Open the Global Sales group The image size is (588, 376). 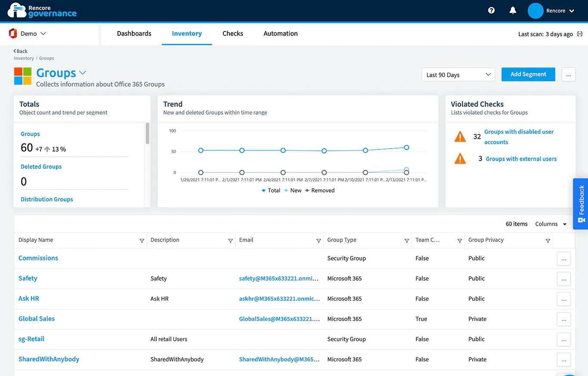pos(37,319)
